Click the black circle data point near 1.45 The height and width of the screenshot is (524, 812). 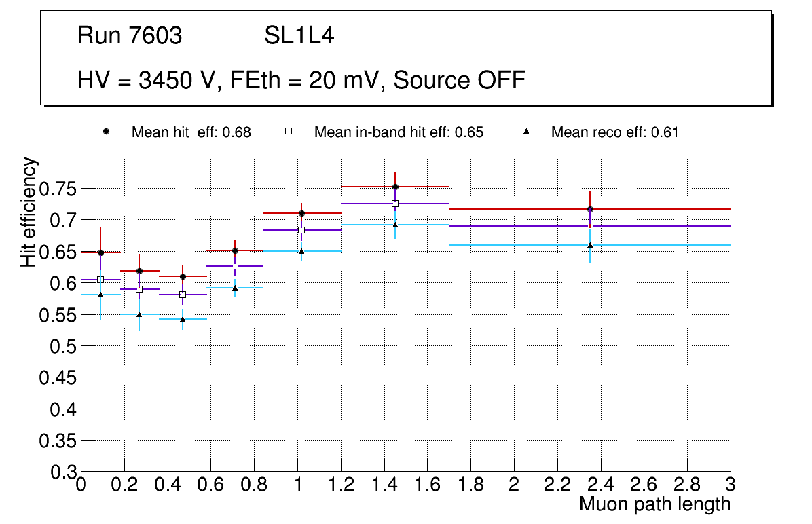(395, 187)
